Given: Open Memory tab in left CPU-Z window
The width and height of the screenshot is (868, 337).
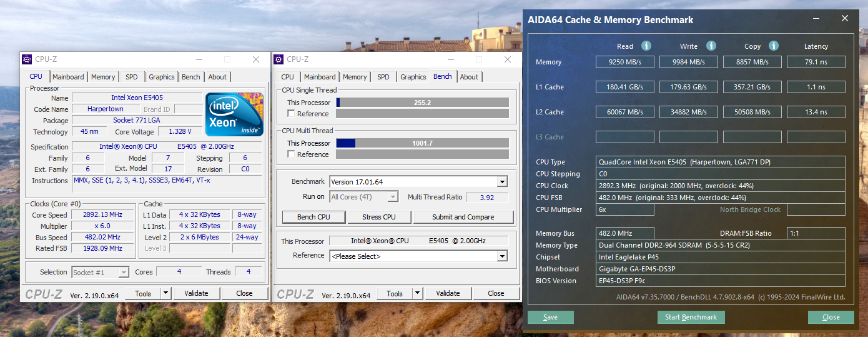Looking at the screenshot, I should tap(103, 77).
